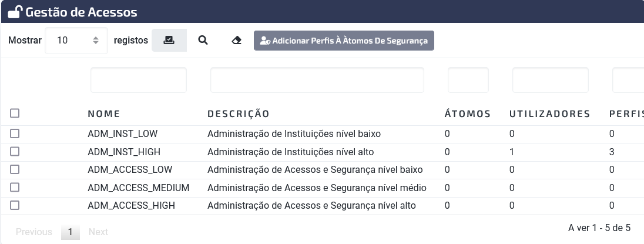644x244 pixels.
Task: Click the Next pagination link
Action: pyautogui.click(x=99, y=232)
